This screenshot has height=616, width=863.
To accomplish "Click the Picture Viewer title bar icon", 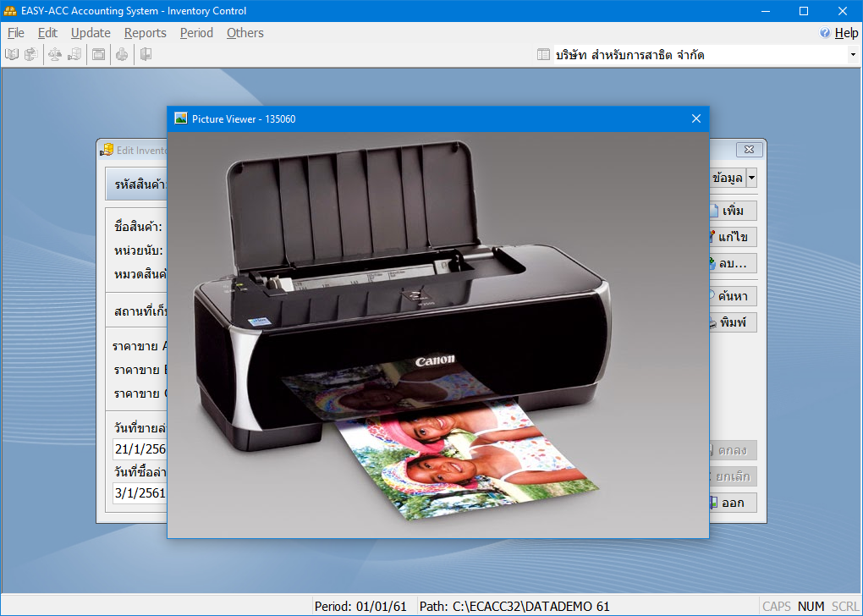I will (180, 118).
